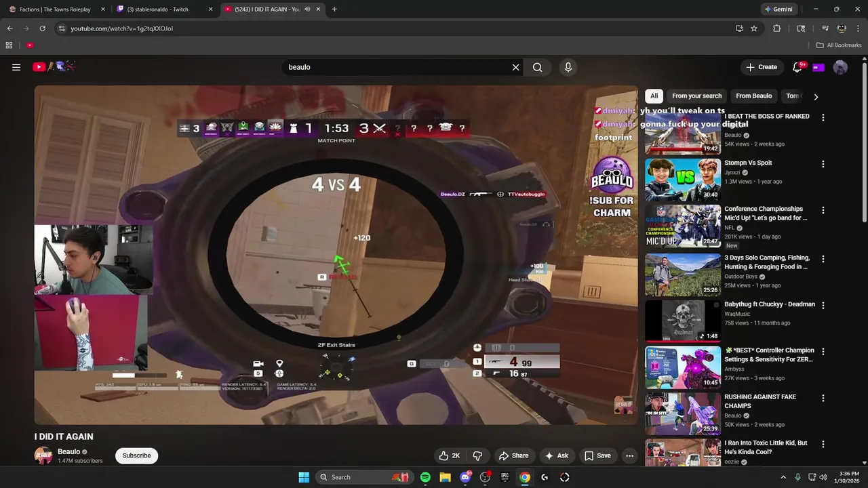This screenshot has width=868, height=488.
Task: Mute the I DID IT AGAIN tab audio icon
Action: (307, 9)
